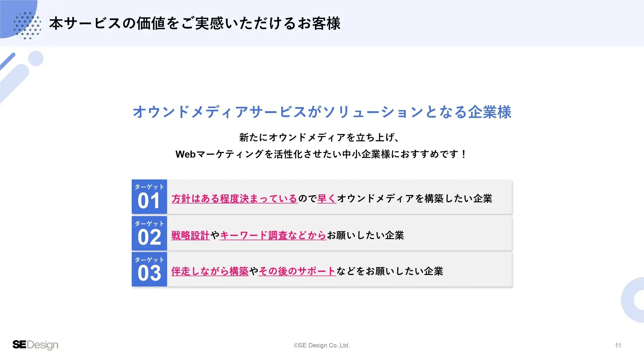Viewport: 644px width, 362px height.
Task: Click the underlined 早く text
Action: click(x=327, y=199)
